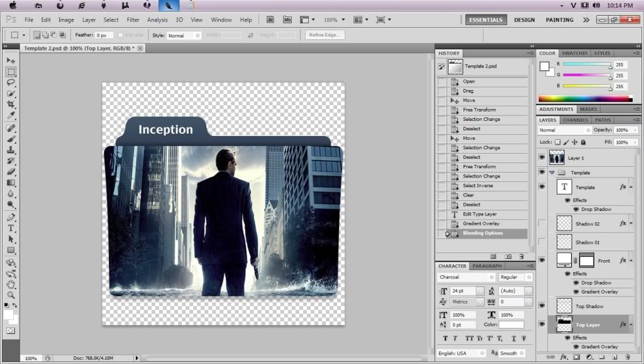This screenshot has height=364, width=644.
Task: Click the Feather input field
Action: tap(104, 35)
